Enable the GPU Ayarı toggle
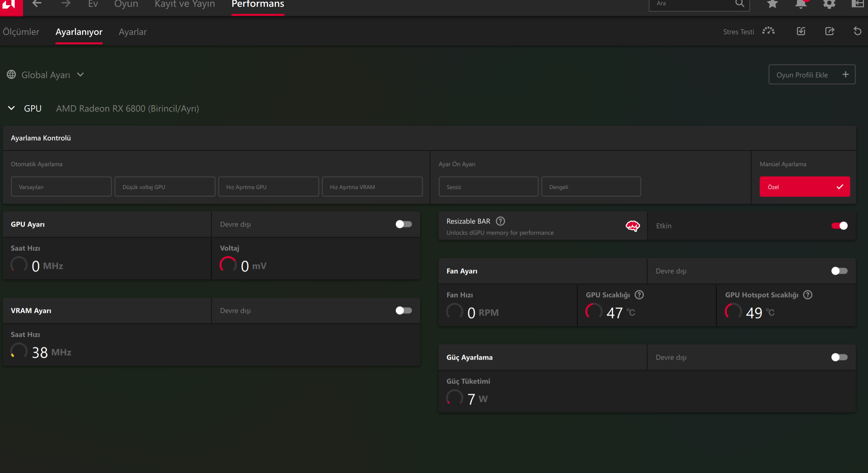Image resolution: width=868 pixels, height=473 pixels. click(x=404, y=224)
